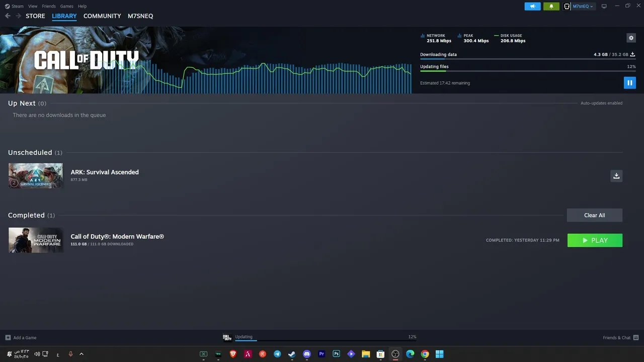Image resolution: width=644 pixels, height=362 pixels.
Task: Click Estimated 17:42 remaining text
Action: 445,83
